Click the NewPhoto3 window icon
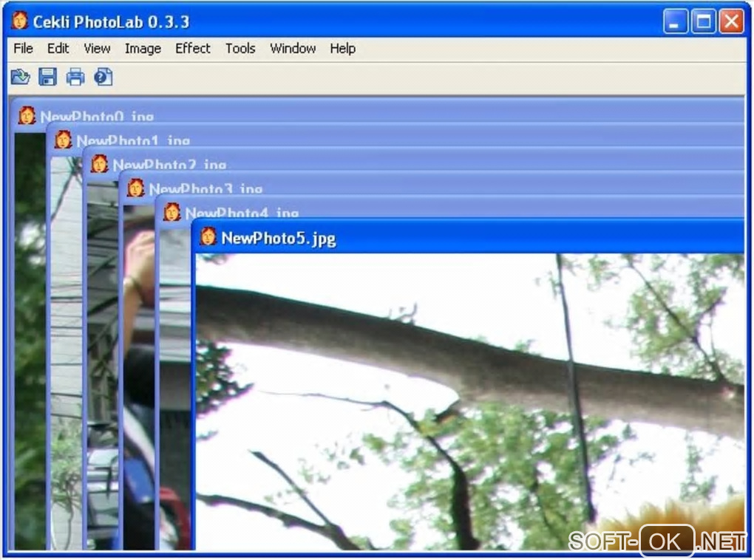This screenshot has width=754, height=560. pos(135,188)
